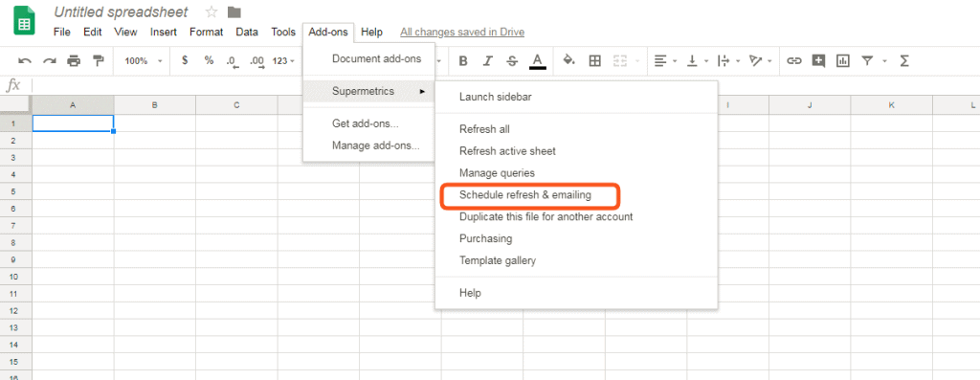This screenshot has width=980, height=380.
Task: Open the fill color bucket
Action: 568,60
